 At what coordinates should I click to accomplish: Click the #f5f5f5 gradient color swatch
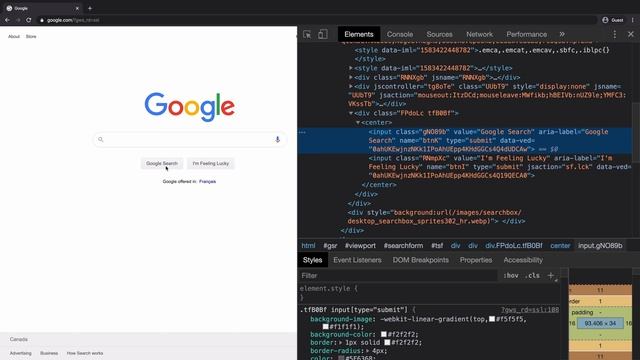pyautogui.click(x=492, y=319)
